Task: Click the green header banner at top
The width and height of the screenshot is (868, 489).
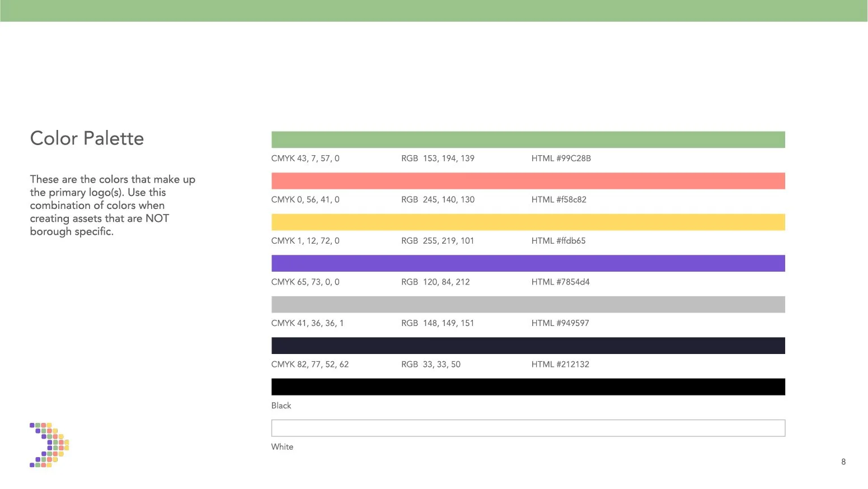Action: pyautogui.click(x=434, y=11)
